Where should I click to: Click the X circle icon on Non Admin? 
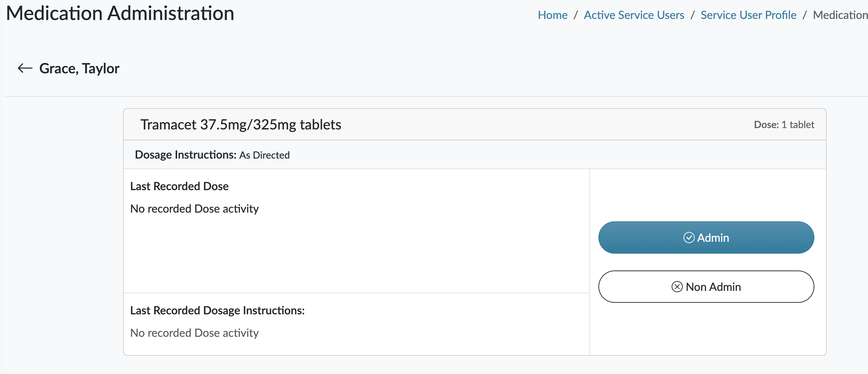pyautogui.click(x=677, y=287)
